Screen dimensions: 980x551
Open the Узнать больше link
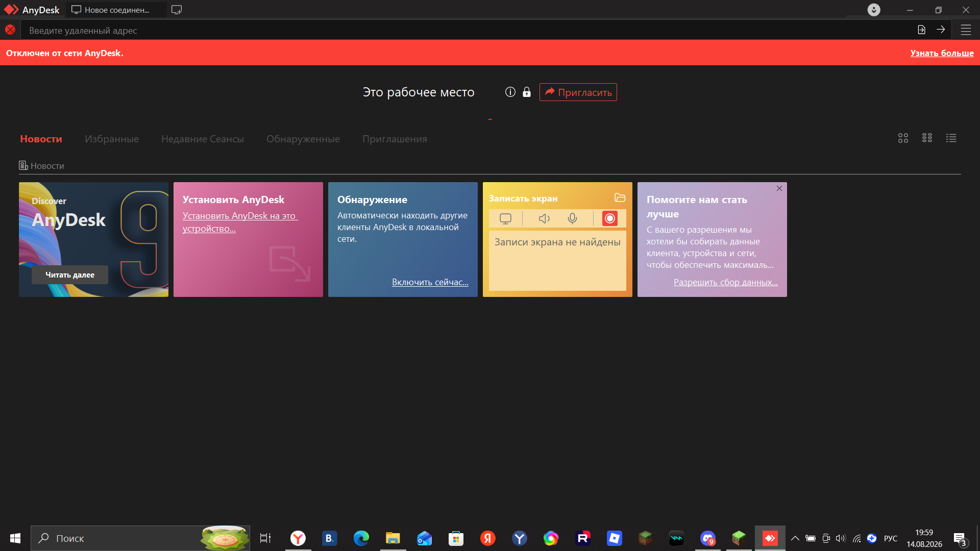pyautogui.click(x=942, y=53)
